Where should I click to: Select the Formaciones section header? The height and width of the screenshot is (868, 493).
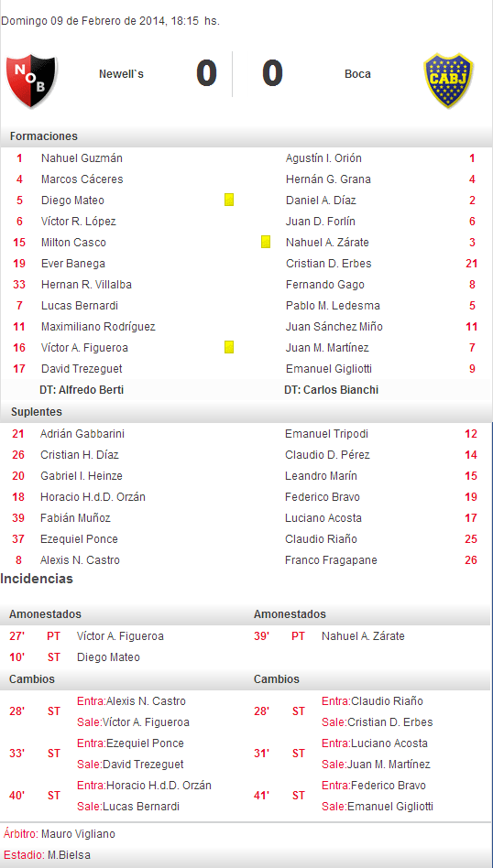pyautogui.click(x=44, y=136)
